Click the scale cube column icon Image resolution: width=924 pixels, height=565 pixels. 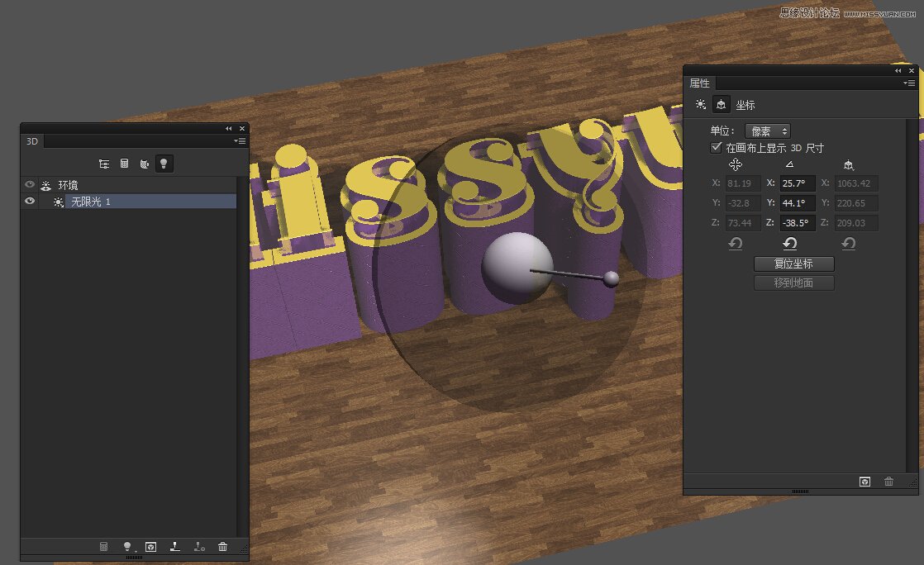click(x=849, y=165)
